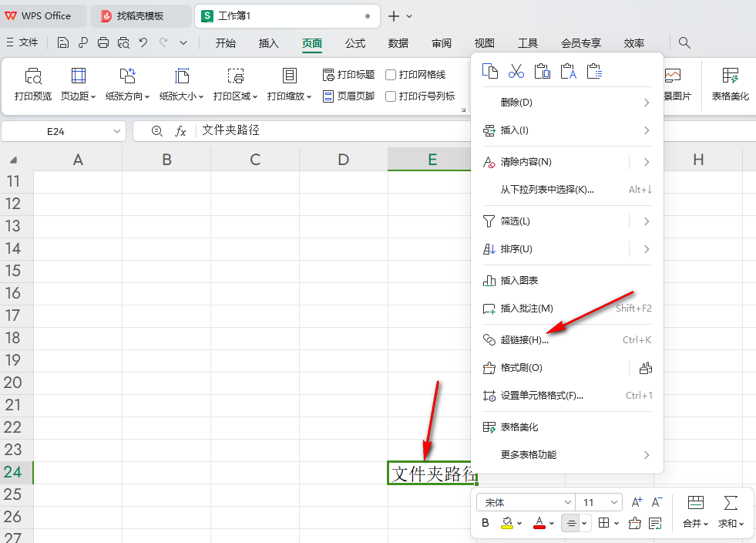The height and width of the screenshot is (543, 756).
Task: Select column header B
Action: click(166, 160)
